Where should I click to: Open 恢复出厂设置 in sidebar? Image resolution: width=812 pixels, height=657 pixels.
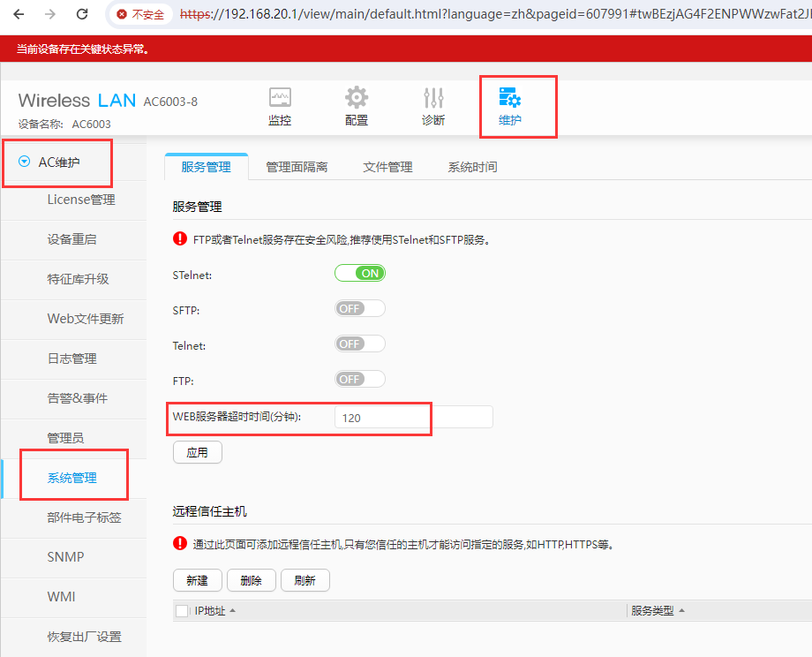(73, 637)
